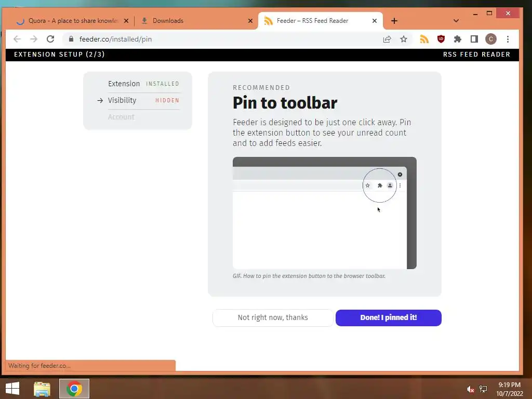Close the Feeder tab

click(x=374, y=21)
